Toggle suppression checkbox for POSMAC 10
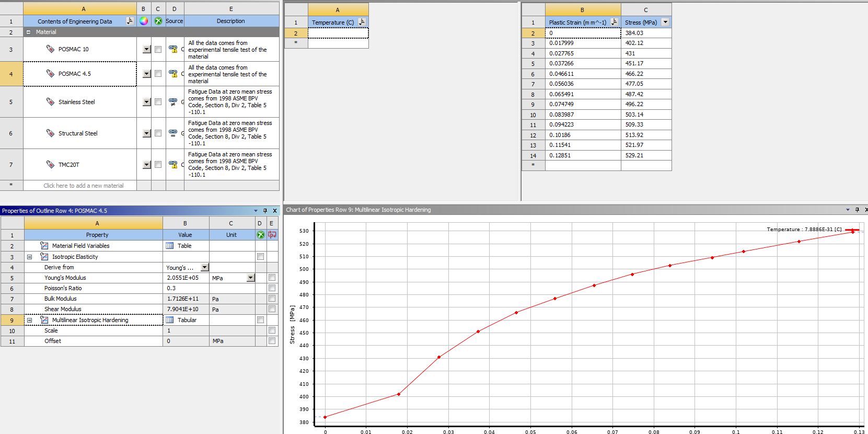Image resolution: width=868 pixels, height=434 pixels. [158, 49]
